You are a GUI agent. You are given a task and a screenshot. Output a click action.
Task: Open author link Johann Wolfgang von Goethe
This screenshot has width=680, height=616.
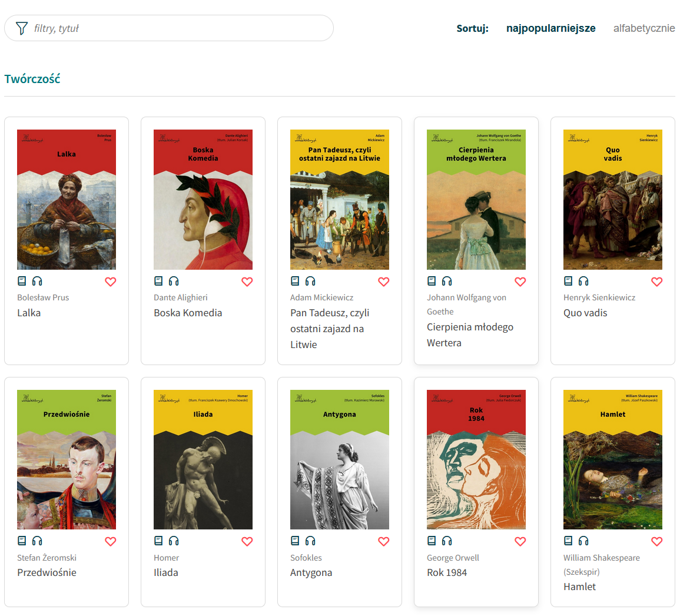[x=467, y=304]
